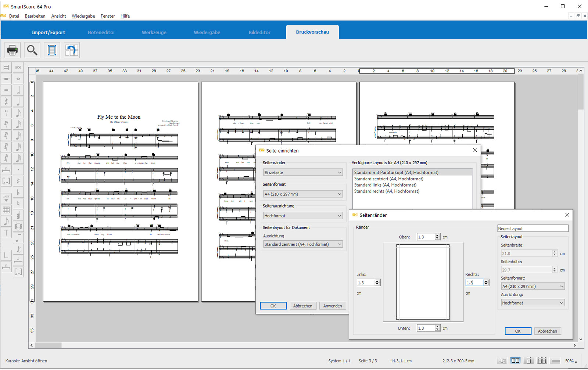Click the printer icon in the toolbar
The width and height of the screenshot is (588, 370).
[12, 50]
